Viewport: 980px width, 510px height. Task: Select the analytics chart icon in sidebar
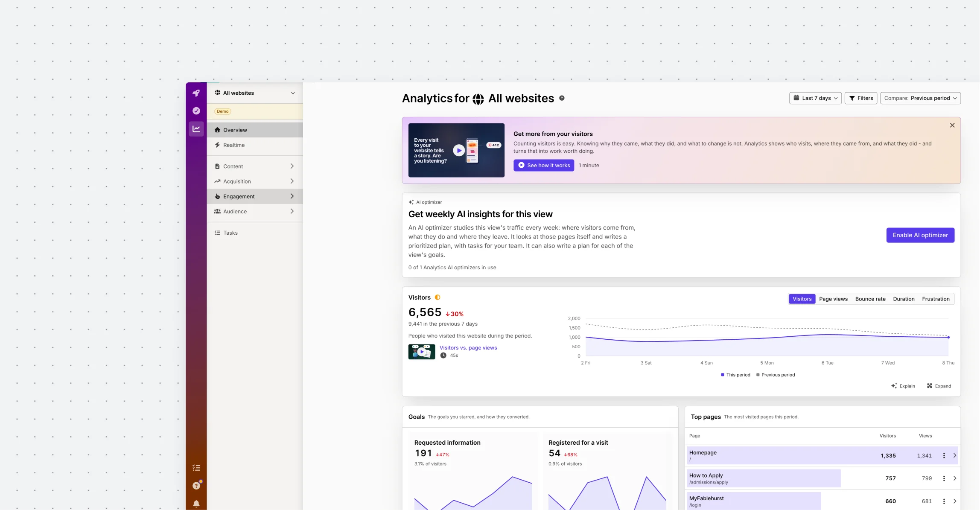point(196,128)
